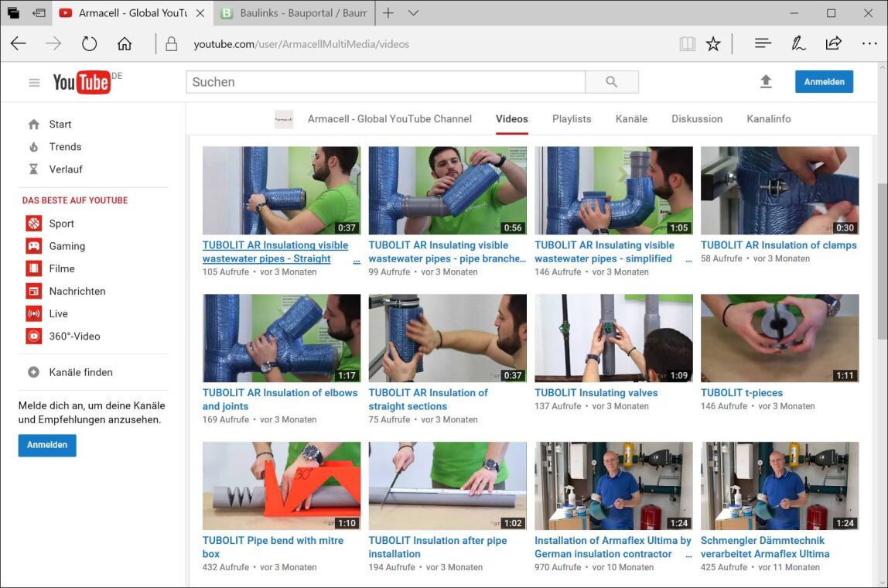Click the upload arrow icon

point(766,81)
